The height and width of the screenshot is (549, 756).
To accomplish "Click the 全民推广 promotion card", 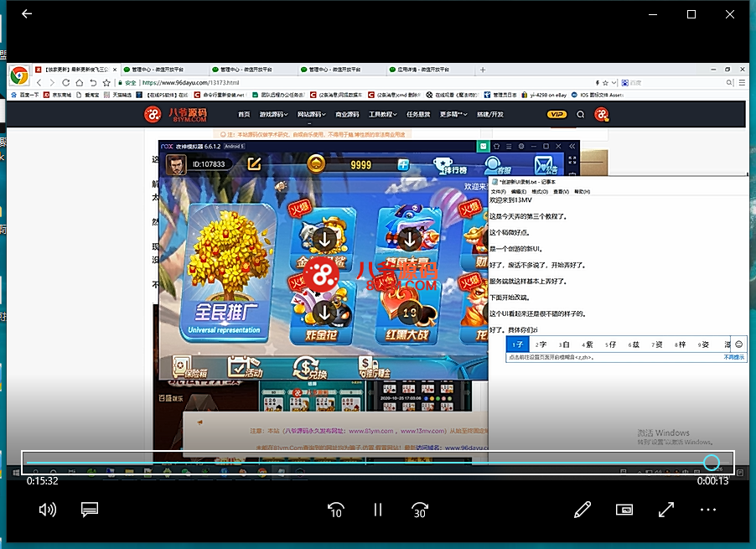I will point(227,268).
